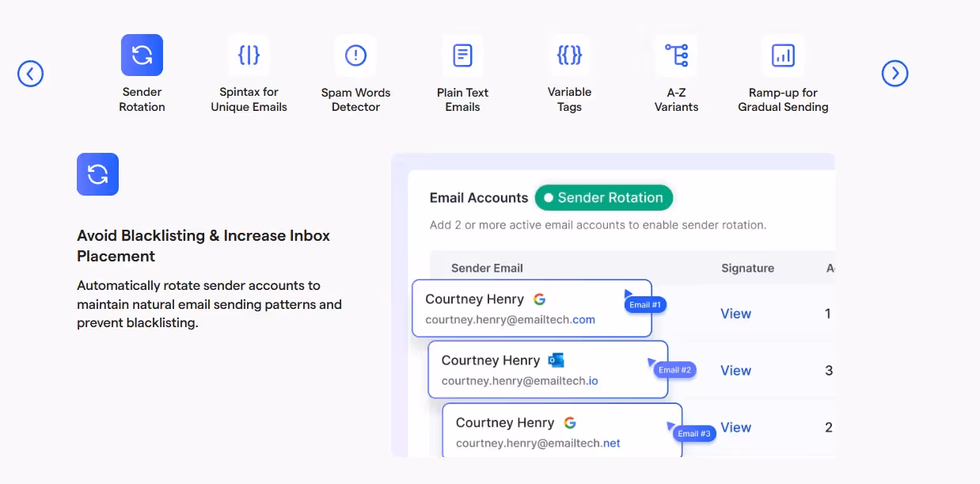Select the Sender Rotation feature icon
980x484 pixels.
pyautogui.click(x=142, y=55)
